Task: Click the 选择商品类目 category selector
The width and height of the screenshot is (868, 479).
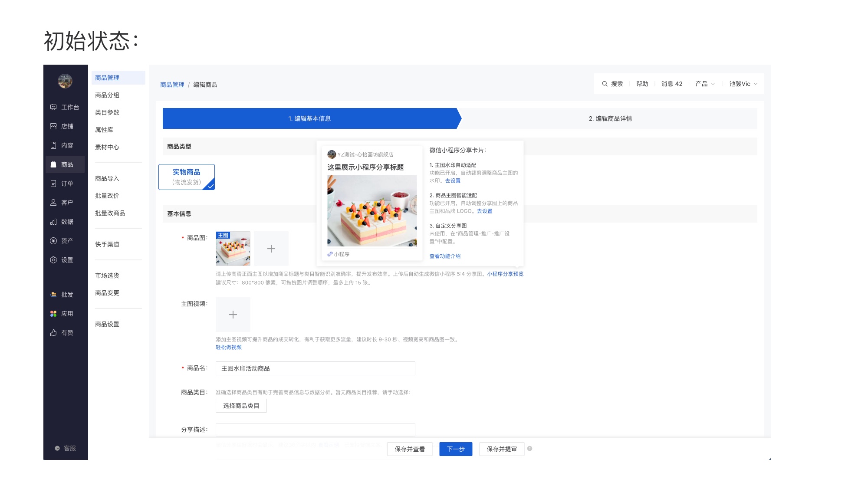Action: [241, 406]
